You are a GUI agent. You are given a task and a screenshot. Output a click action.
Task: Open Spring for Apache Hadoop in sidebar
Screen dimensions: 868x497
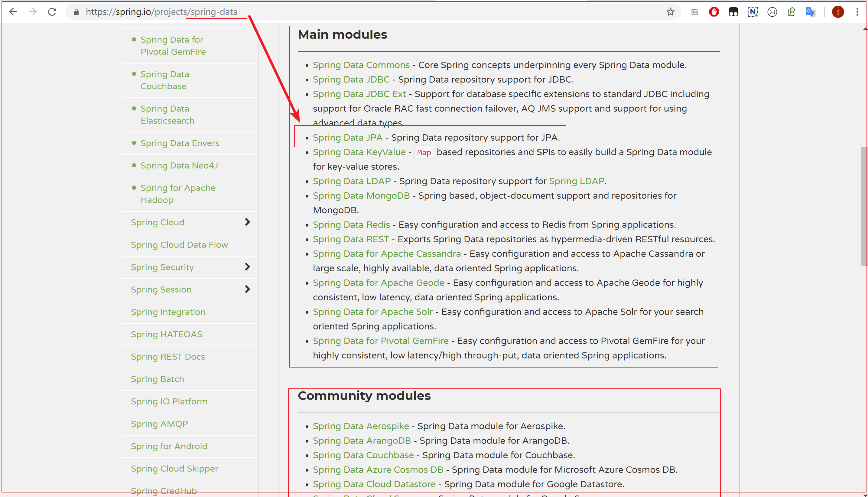coord(178,194)
